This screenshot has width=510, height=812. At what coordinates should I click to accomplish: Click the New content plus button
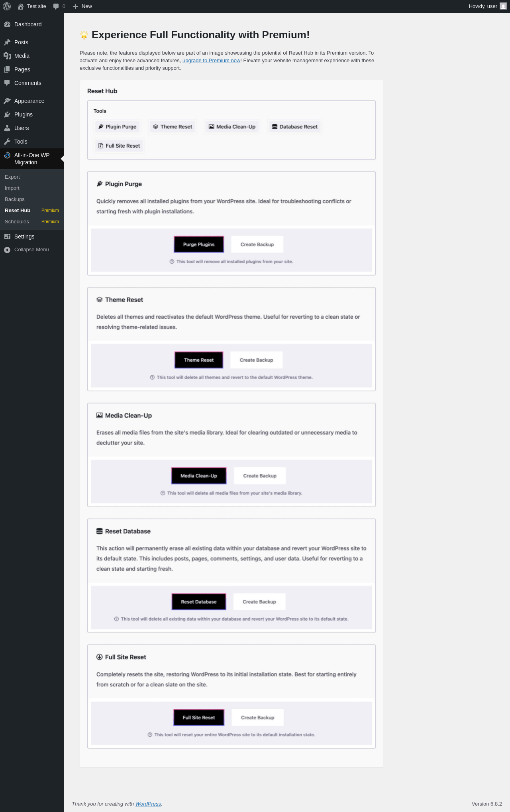pyautogui.click(x=82, y=6)
